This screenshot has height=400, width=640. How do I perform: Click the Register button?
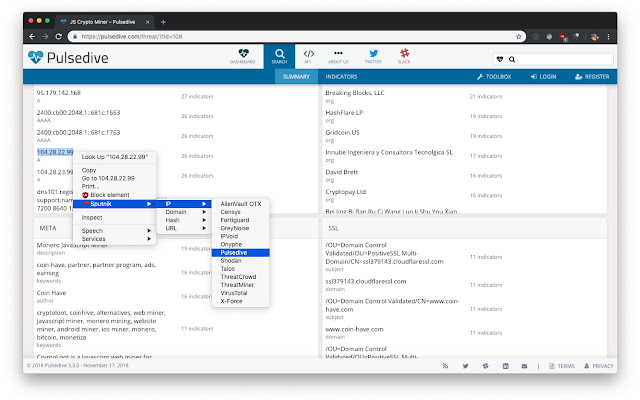[592, 77]
